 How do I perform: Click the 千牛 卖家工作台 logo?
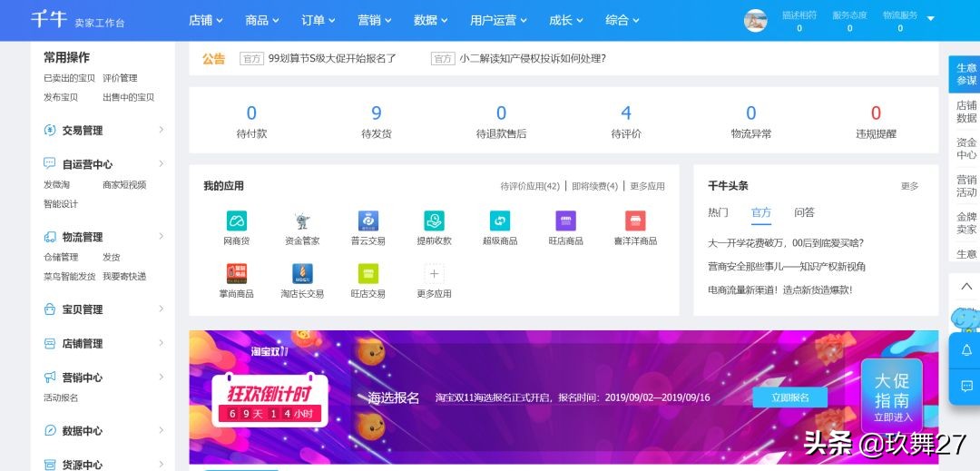(77, 20)
